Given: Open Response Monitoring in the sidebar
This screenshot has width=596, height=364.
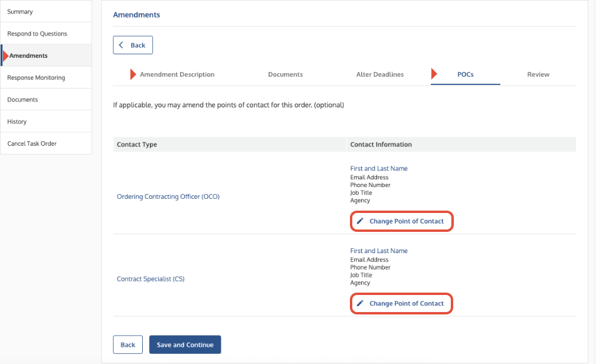Looking at the screenshot, I should [x=46, y=77].
